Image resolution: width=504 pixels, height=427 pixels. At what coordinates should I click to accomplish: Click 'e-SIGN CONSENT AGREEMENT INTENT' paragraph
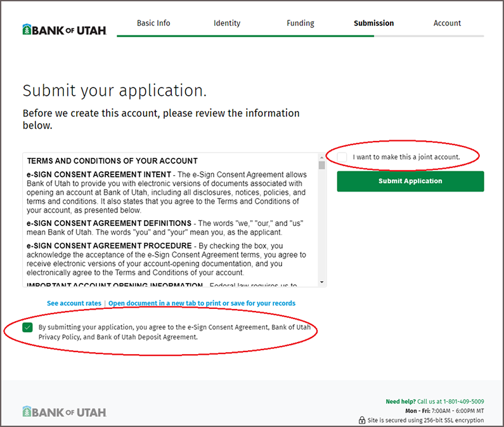(x=167, y=192)
